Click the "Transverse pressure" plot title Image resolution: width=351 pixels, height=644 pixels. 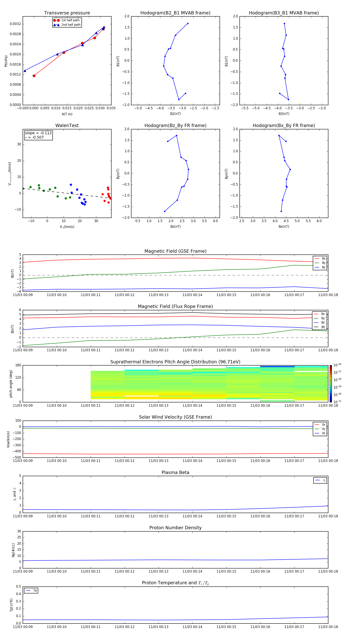coord(67,13)
